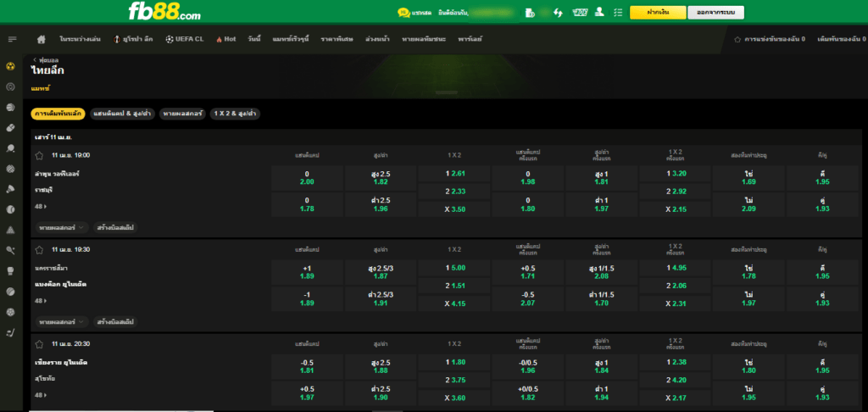Screen dimensions: 868x412
Task: Click the fb88.com logo
Action: (164, 12)
